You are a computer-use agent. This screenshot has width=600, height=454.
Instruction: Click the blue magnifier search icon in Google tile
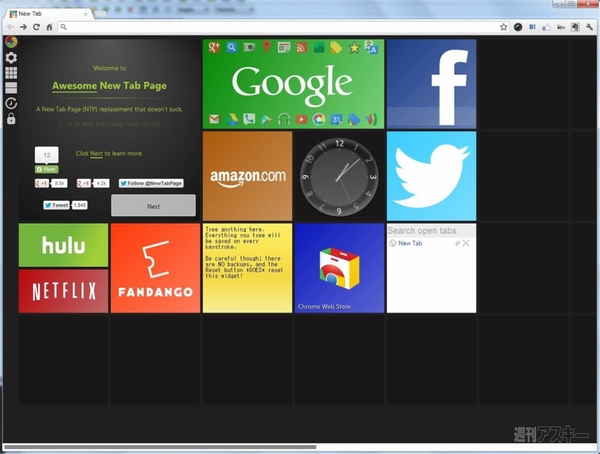(x=232, y=47)
